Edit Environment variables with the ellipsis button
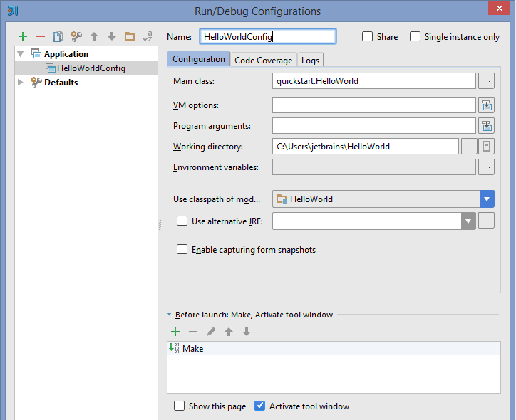This screenshot has height=420, width=516. [487, 167]
